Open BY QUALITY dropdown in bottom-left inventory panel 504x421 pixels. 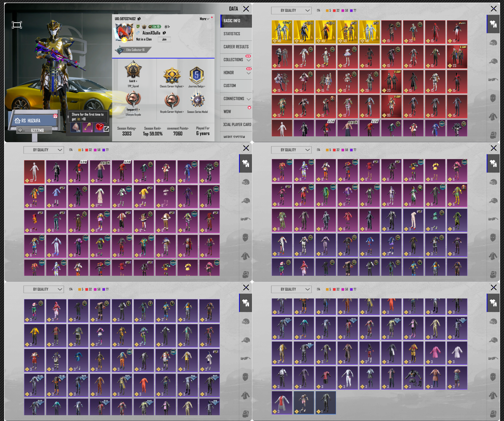44,289
